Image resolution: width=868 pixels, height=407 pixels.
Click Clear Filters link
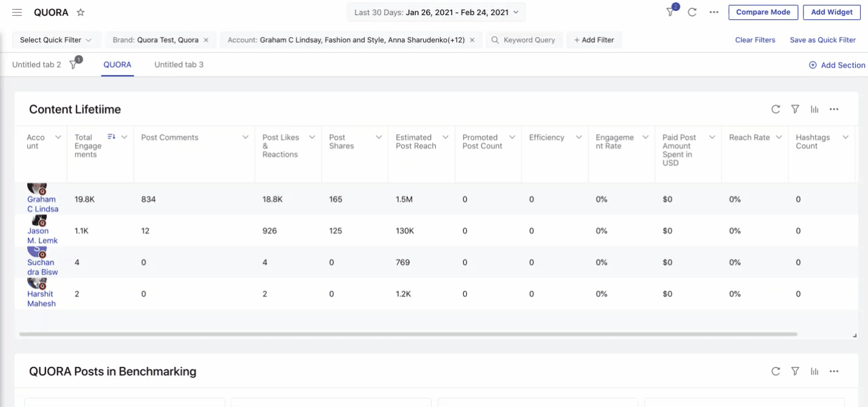pos(755,40)
